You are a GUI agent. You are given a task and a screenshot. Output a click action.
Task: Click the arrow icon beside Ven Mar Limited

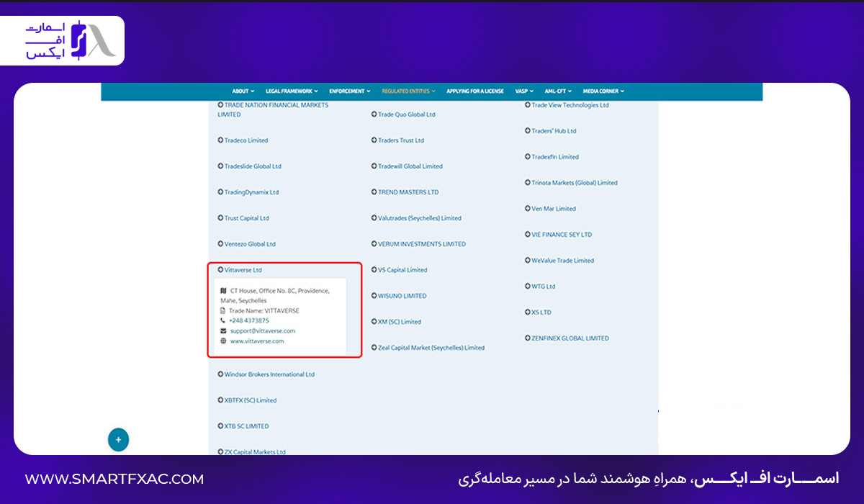(x=528, y=209)
